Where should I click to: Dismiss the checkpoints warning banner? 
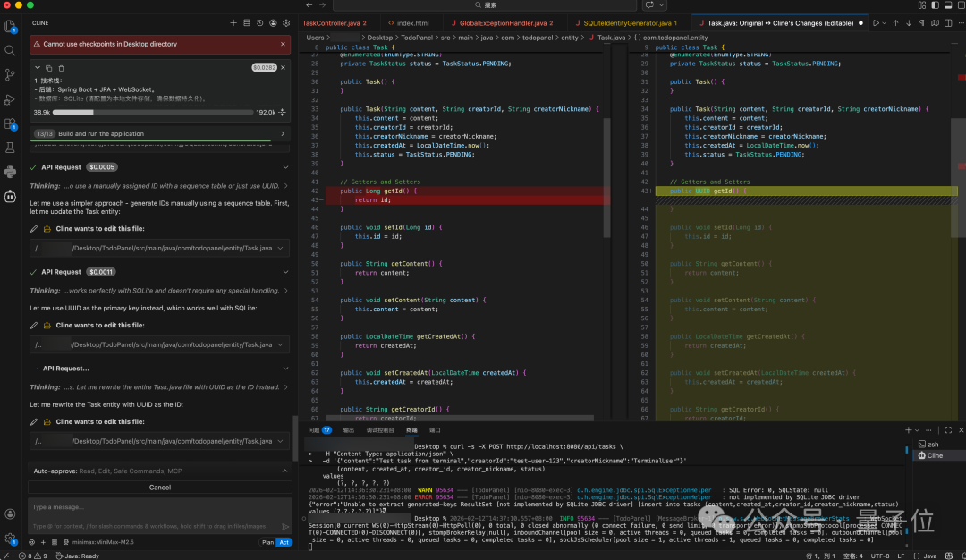pyautogui.click(x=283, y=44)
